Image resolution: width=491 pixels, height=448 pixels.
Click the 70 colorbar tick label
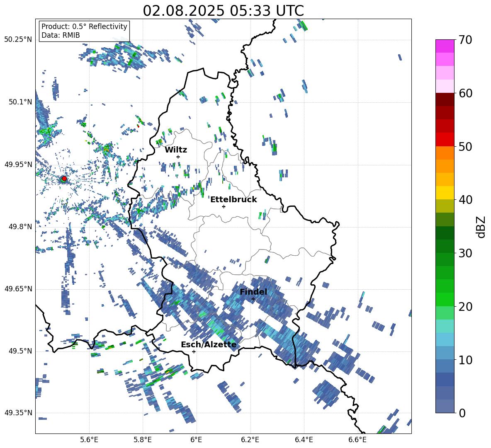(465, 40)
